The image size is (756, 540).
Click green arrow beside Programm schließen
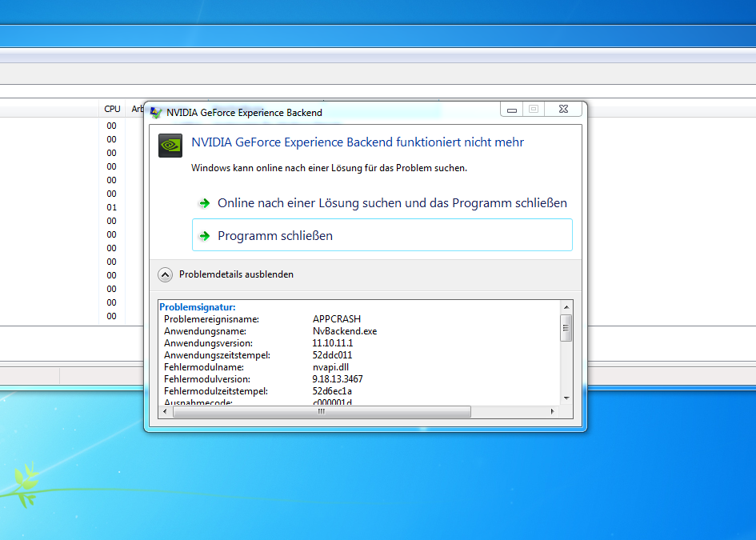pos(205,236)
